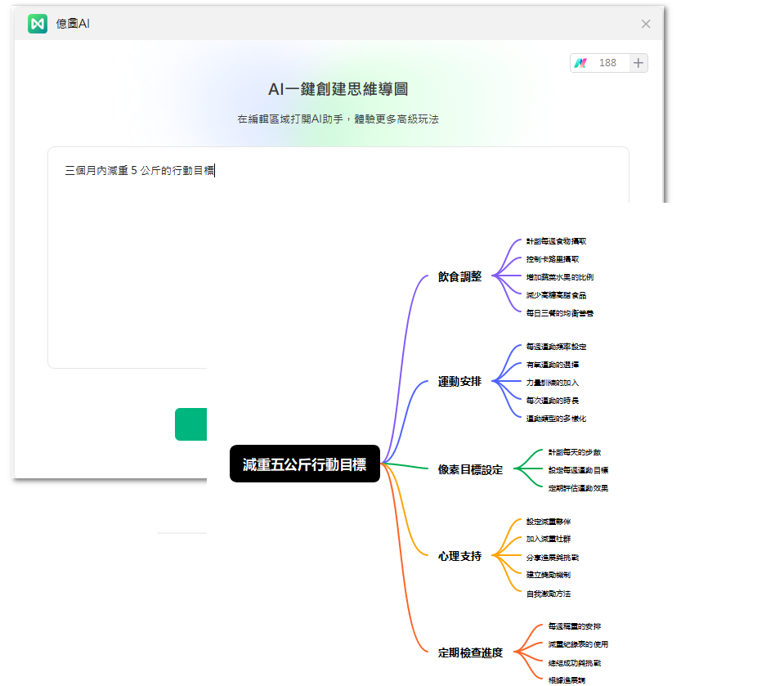The height and width of the screenshot is (686, 784).
Task: Select the 運動安排 branch node
Action: click(x=459, y=380)
